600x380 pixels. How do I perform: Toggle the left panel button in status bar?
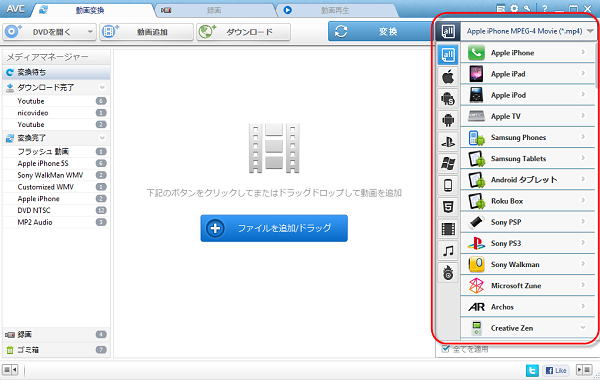[x=10, y=370]
